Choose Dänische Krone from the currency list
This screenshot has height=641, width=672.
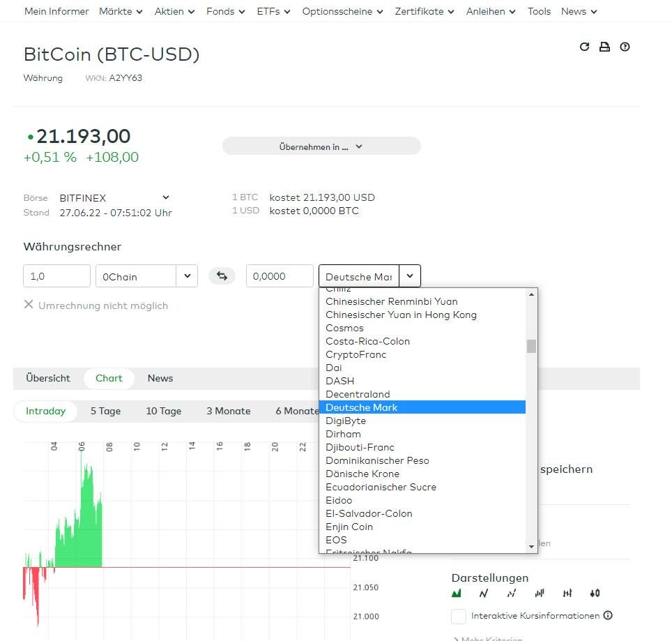[362, 474]
